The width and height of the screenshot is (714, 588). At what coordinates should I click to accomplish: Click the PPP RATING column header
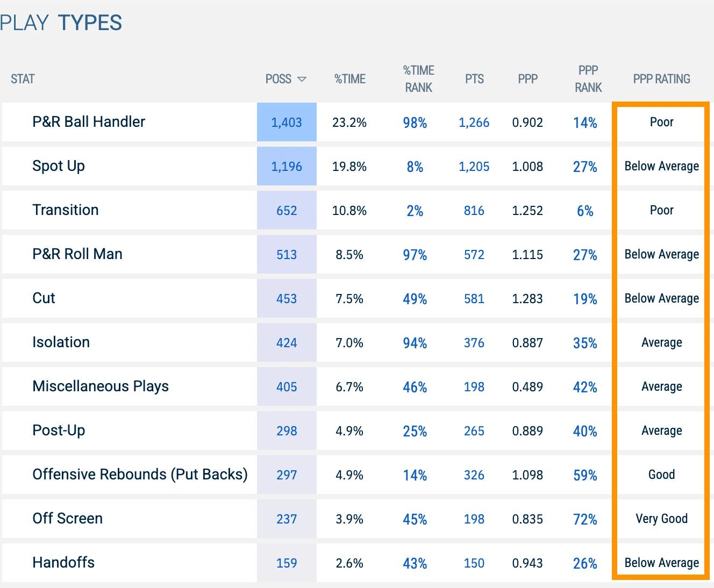661,79
